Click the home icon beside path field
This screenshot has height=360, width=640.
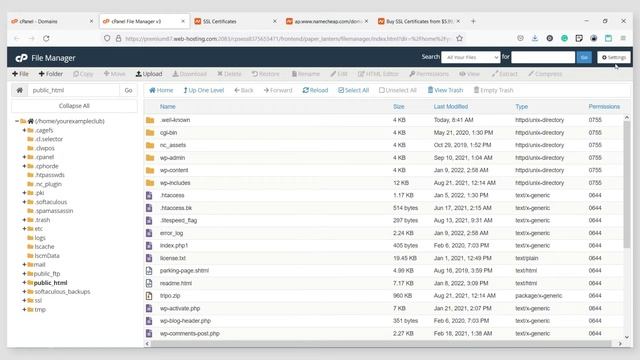pyautogui.click(x=20, y=90)
